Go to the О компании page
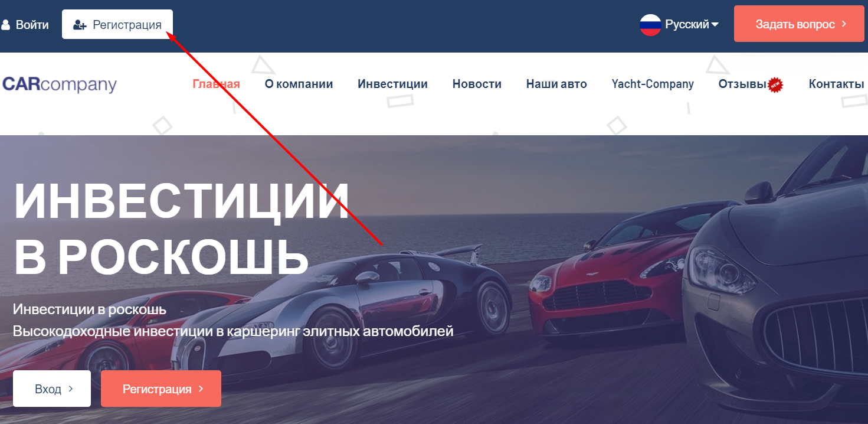Screen dimensions: 868x424 (299, 84)
